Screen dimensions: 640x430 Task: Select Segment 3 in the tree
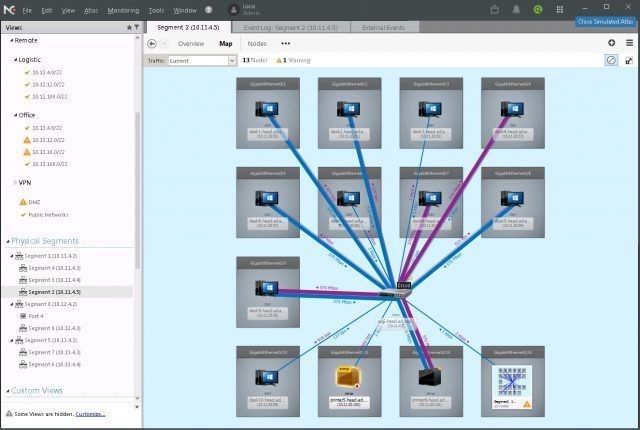[50, 280]
